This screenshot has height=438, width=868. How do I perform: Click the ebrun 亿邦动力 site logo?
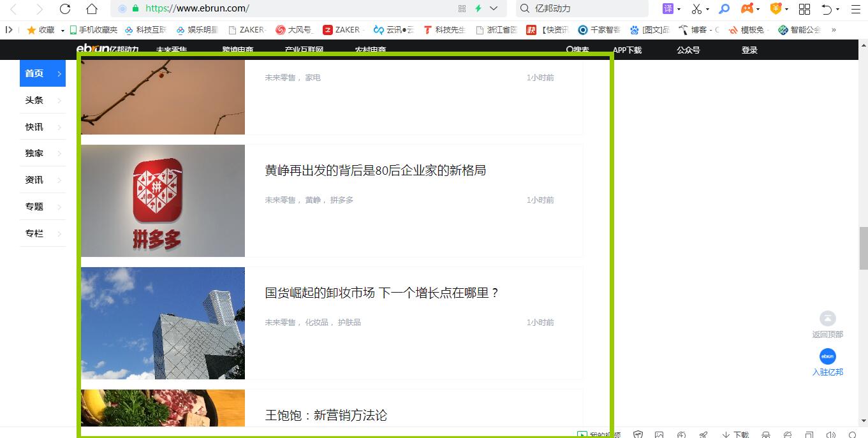[107, 49]
